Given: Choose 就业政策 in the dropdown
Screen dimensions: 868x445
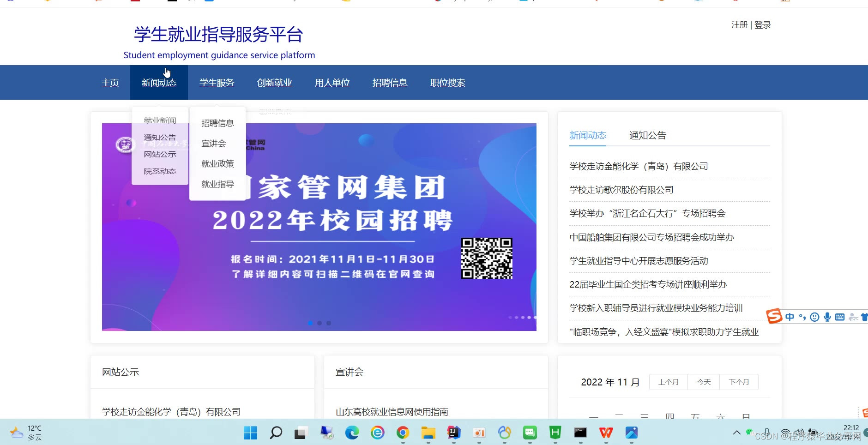Looking at the screenshot, I should click(217, 164).
